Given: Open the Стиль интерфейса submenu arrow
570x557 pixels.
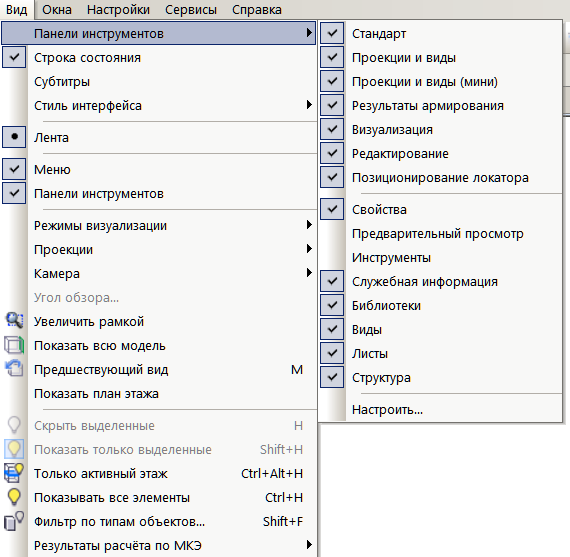Looking at the screenshot, I should click(309, 105).
